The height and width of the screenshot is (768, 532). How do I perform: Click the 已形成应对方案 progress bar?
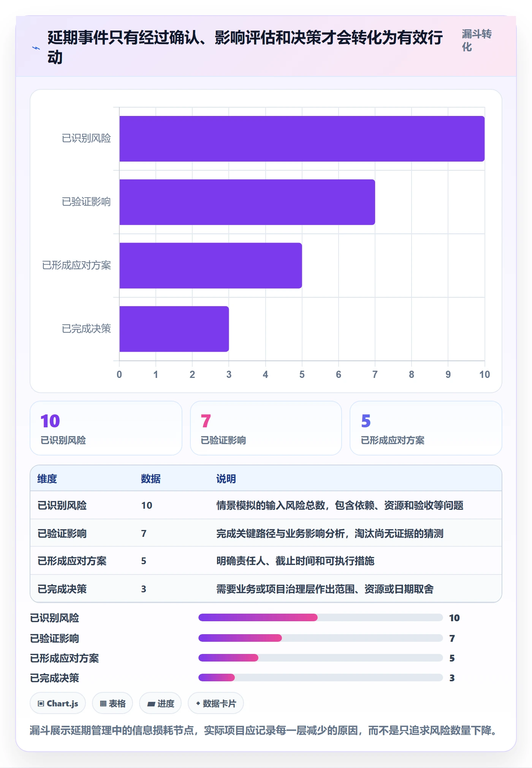[x=320, y=658]
